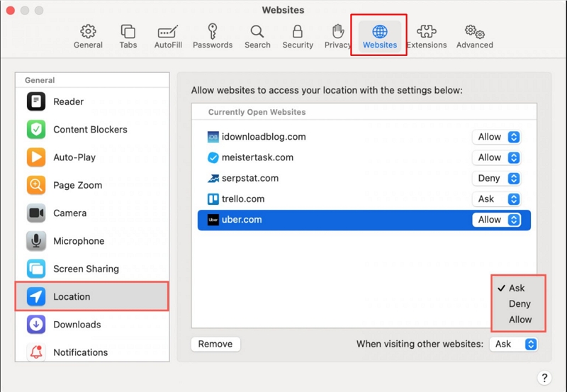
Task: Select Page Zoom settings
Action: [92, 185]
